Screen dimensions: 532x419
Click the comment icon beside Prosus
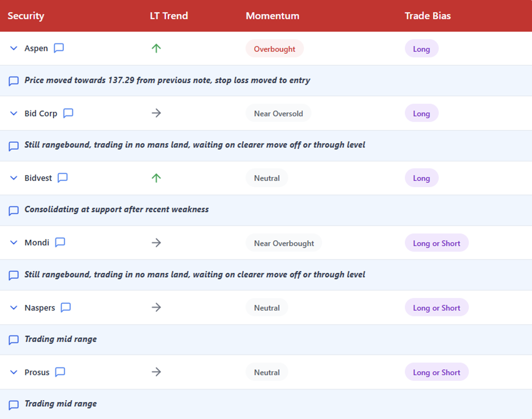click(x=60, y=372)
